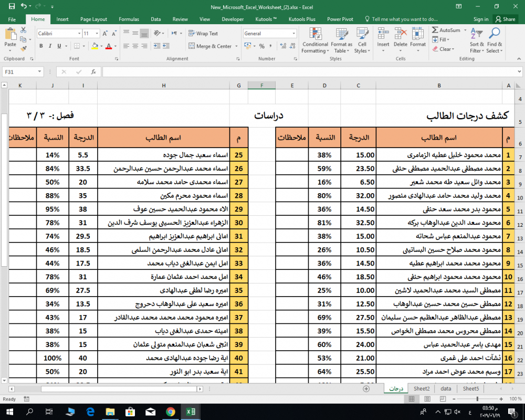Expand the formula bar chevron
525x420 pixels.
point(519,71)
